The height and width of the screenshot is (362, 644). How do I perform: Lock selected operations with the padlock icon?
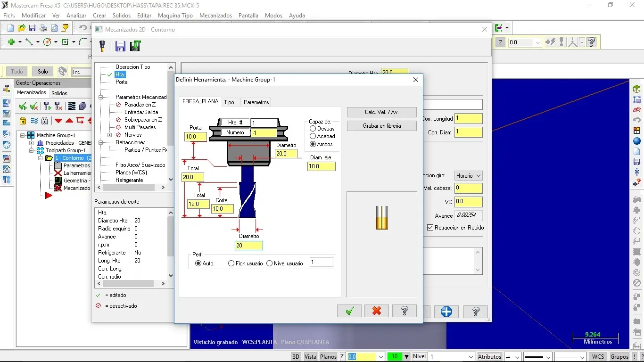(x=23, y=121)
